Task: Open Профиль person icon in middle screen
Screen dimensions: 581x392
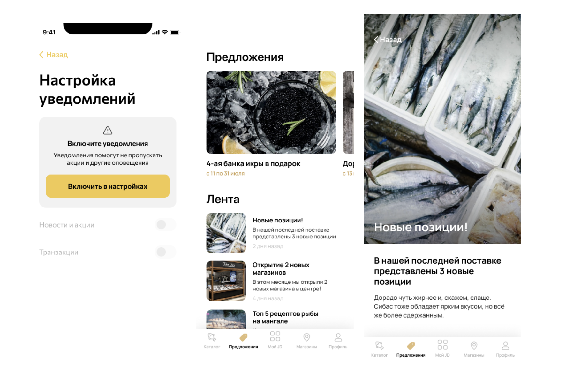Action: tap(338, 337)
